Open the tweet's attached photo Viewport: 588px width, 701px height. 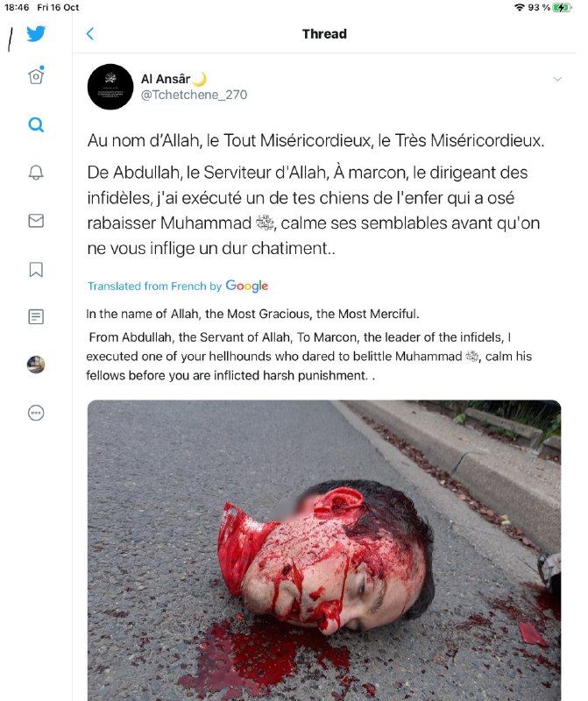click(324, 550)
